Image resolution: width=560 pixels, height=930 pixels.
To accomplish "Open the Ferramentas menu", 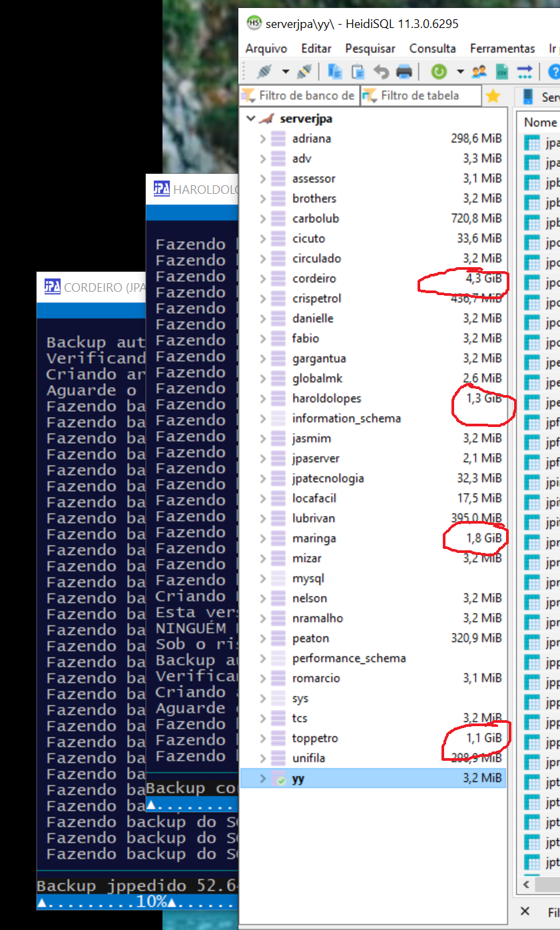I will pos(503,48).
